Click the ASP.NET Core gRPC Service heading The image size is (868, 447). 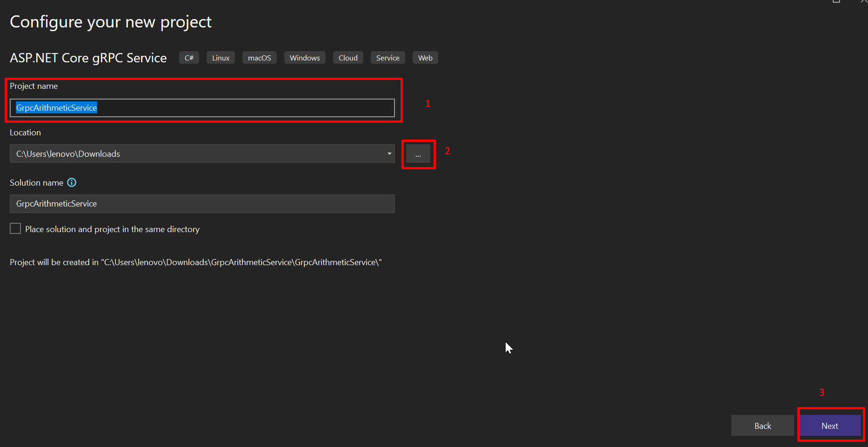tap(88, 58)
